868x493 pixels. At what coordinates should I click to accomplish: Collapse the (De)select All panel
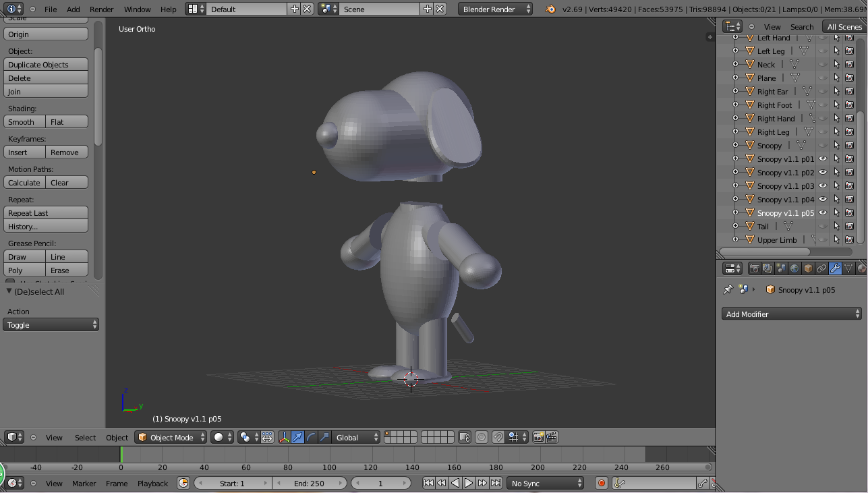pos(9,291)
